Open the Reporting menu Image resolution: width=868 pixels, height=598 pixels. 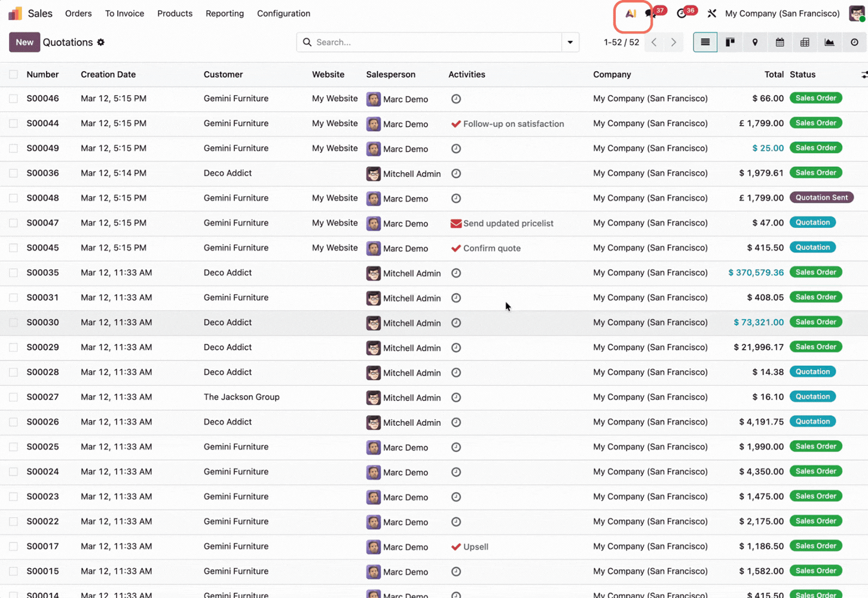point(224,13)
